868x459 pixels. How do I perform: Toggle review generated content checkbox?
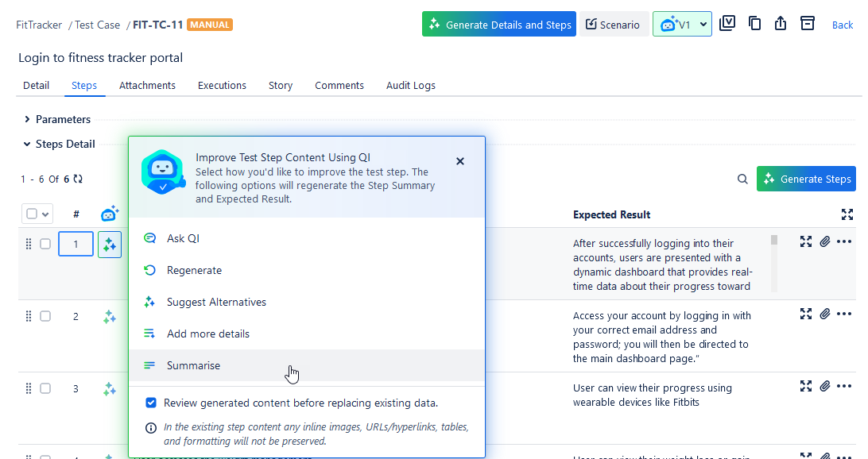pos(151,403)
